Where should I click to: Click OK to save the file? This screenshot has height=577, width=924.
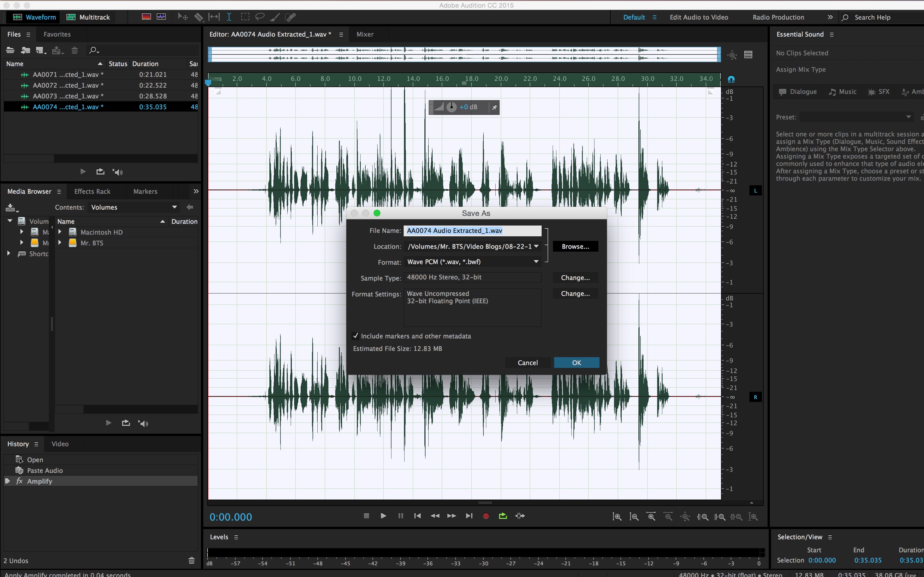[x=577, y=363]
